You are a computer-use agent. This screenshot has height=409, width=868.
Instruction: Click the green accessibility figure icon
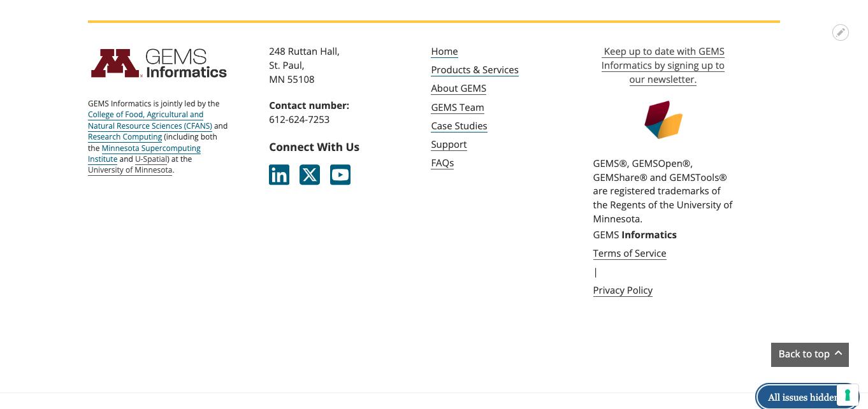click(x=848, y=395)
